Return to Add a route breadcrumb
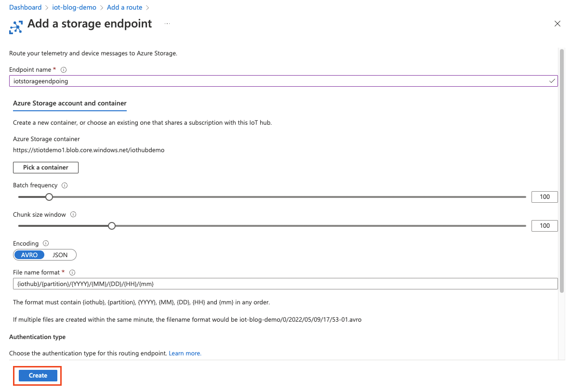Screen dimensions: 571x392 pyautogui.click(x=124, y=7)
